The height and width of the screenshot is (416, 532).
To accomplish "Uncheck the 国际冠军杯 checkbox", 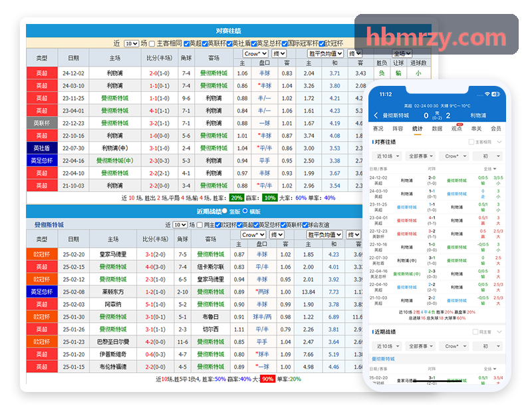I will [x=285, y=44].
